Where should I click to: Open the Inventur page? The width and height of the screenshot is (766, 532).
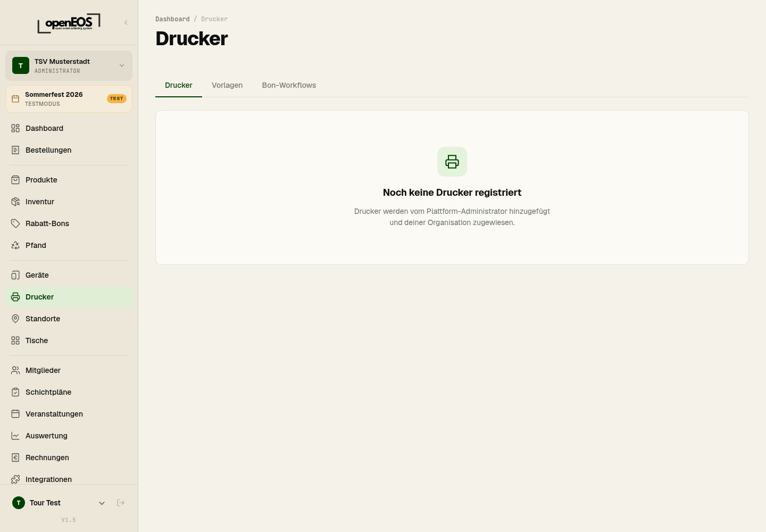pos(69,202)
